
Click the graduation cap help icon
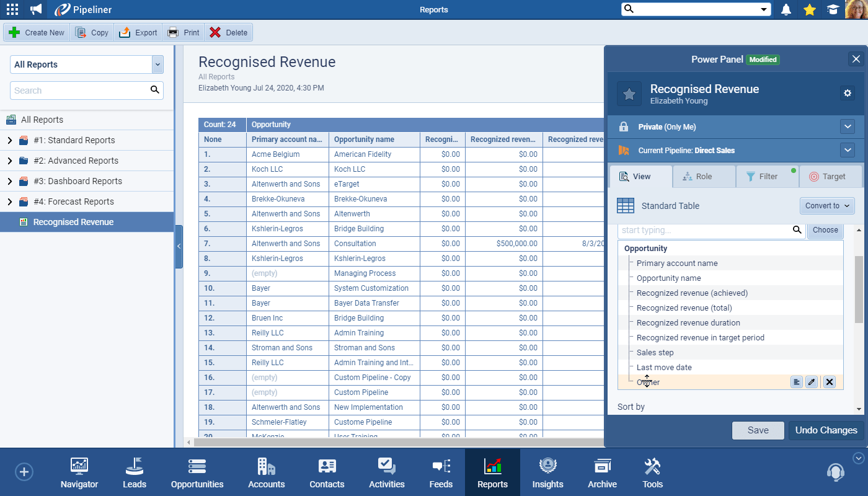tap(832, 9)
